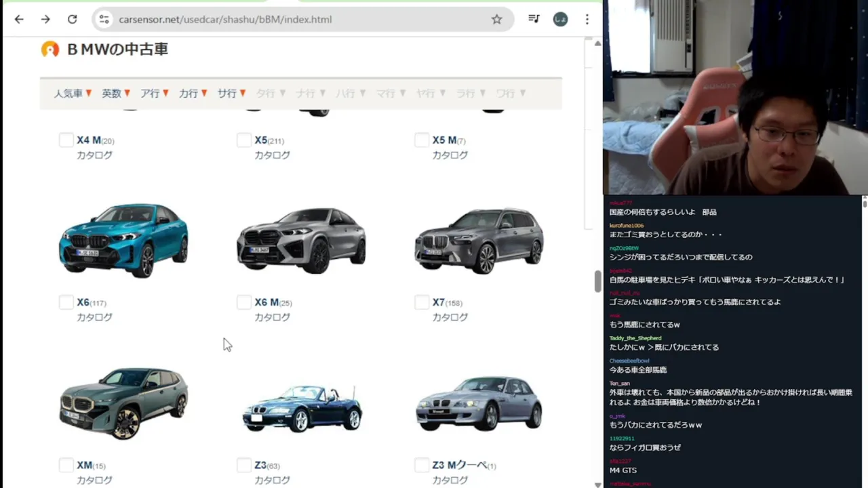Image resolution: width=868 pixels, height=488 pixels.
Task: Open カタログ link under X7
Action: click(450, 317)
